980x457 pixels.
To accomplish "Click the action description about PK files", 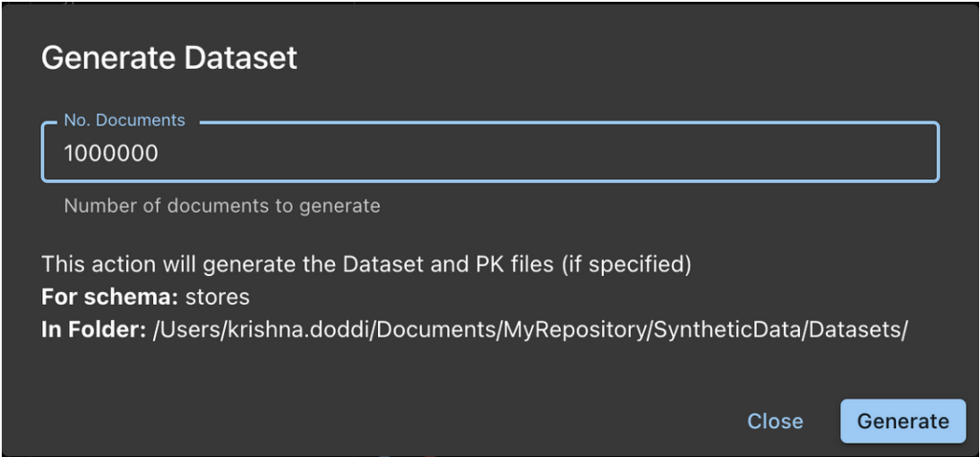I will pyautogui.click(x=367, y=264).
